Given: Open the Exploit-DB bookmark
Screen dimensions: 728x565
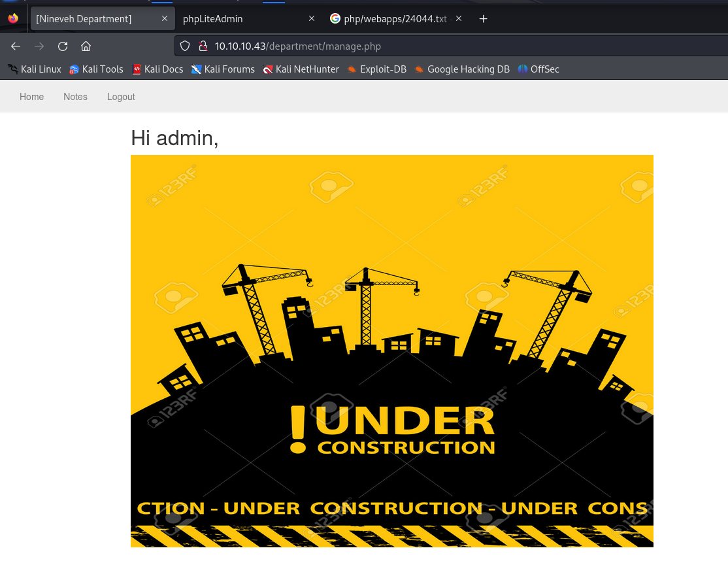Looking at the screenshot, I should (376, 69).
